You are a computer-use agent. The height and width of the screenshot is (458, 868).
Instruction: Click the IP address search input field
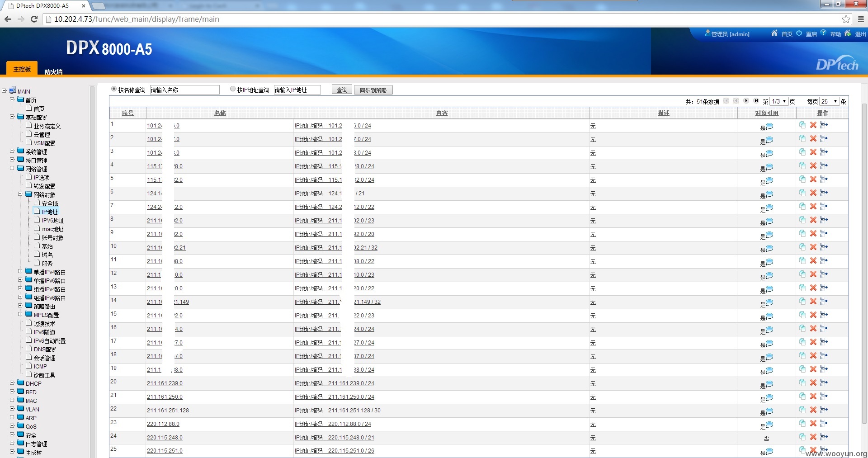point(297,90)
